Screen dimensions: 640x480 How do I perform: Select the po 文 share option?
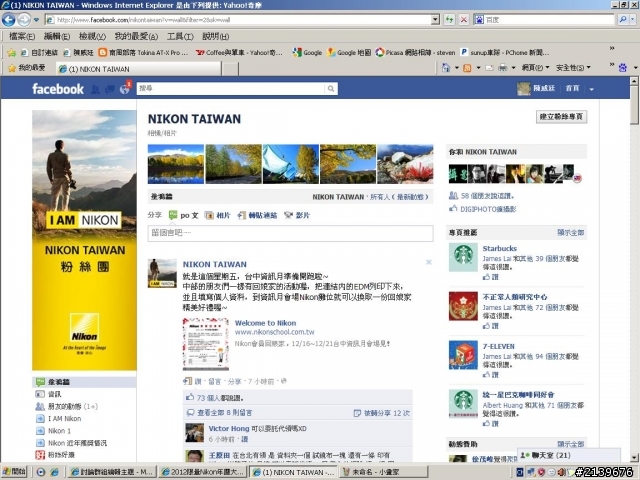point(184,215)
